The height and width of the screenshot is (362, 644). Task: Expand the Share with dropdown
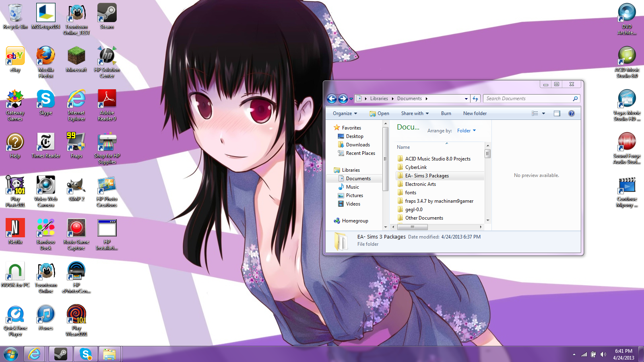[x=415, y=113]
